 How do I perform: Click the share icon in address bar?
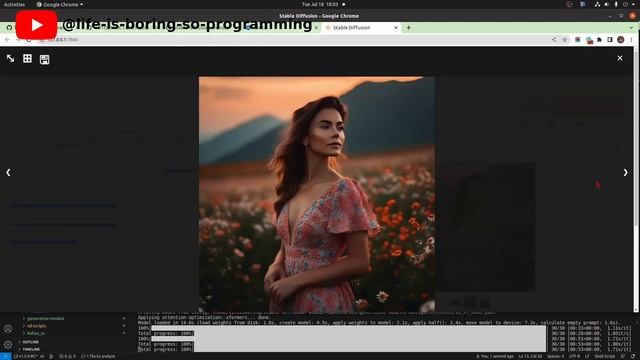554,40
